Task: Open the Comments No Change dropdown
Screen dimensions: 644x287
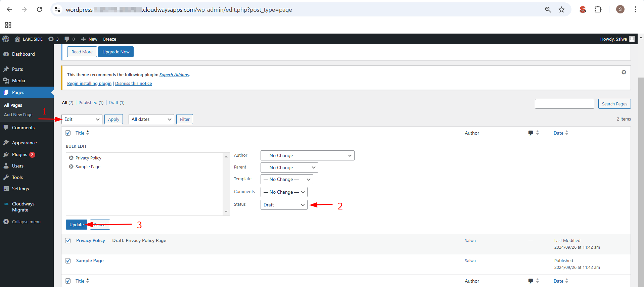Action: pos(284,192)
